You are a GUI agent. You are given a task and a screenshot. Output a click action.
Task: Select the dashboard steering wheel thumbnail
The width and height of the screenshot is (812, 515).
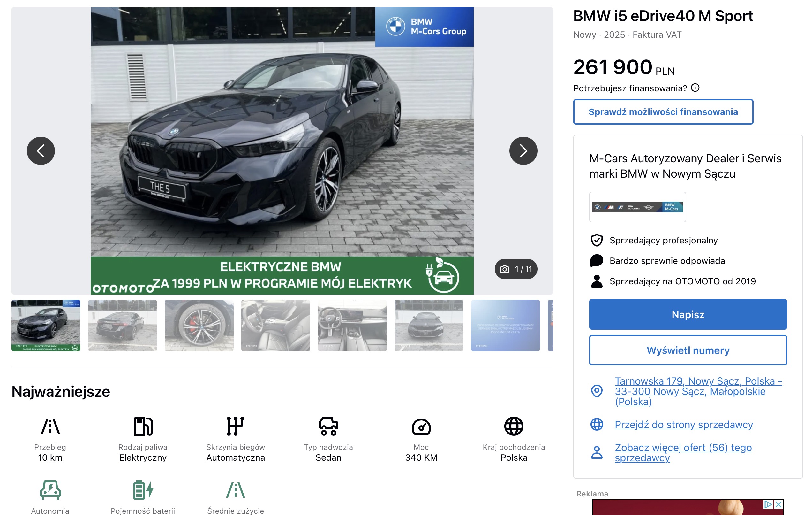[x=352, y=325]
